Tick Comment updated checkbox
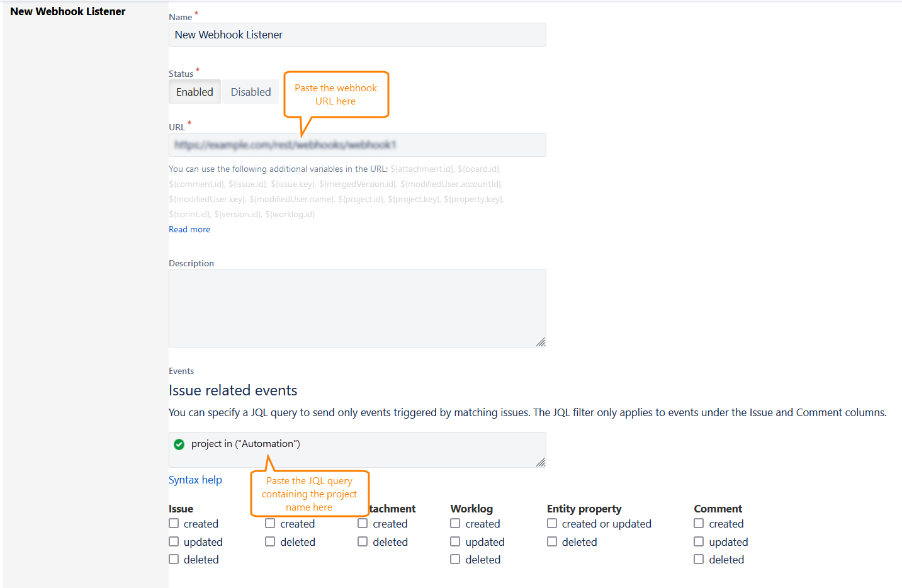 pyautogui.click(x=699, y=542)
